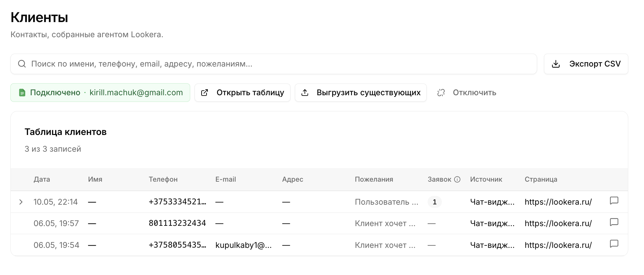Click the Телефон column header
644x275 pixels.
[163, 179]
